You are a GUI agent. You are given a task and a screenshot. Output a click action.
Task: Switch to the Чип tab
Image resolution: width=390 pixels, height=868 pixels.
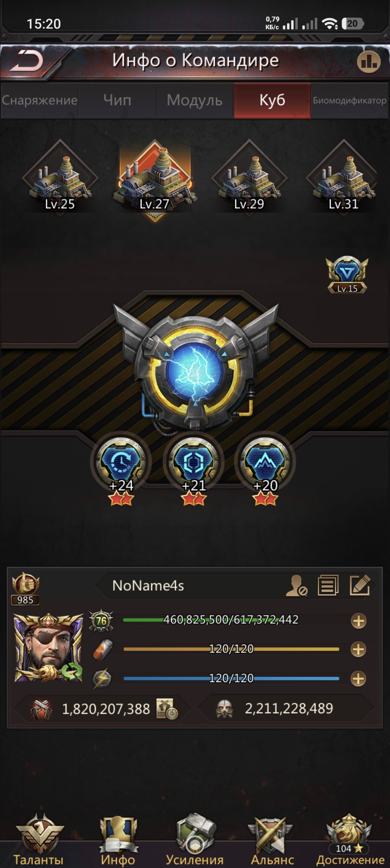coord(117,100)
